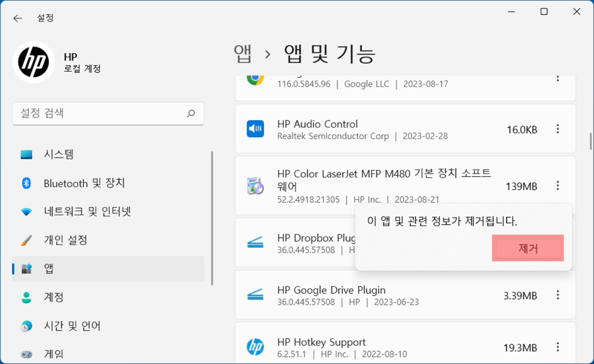The width and height of the screenshot is (594, 364).
Task: Click the sidebar navigation scrollbar
Action: [212, 218]
